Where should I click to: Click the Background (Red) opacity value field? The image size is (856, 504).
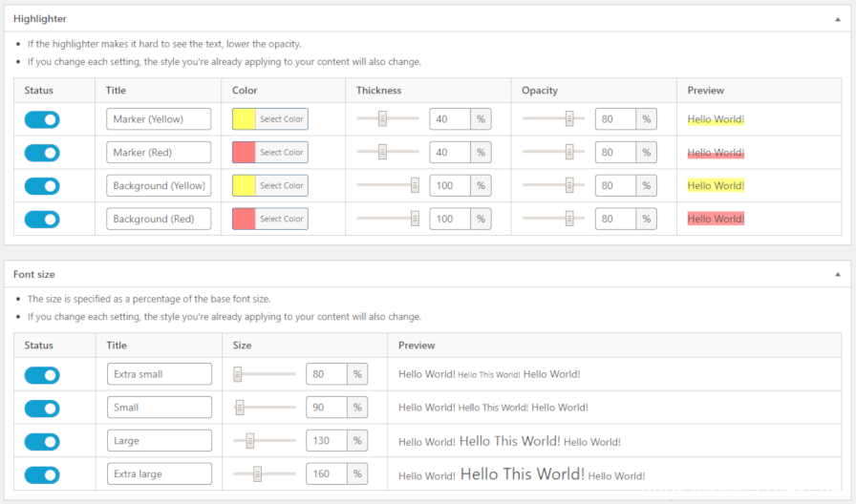pos(615,219)
